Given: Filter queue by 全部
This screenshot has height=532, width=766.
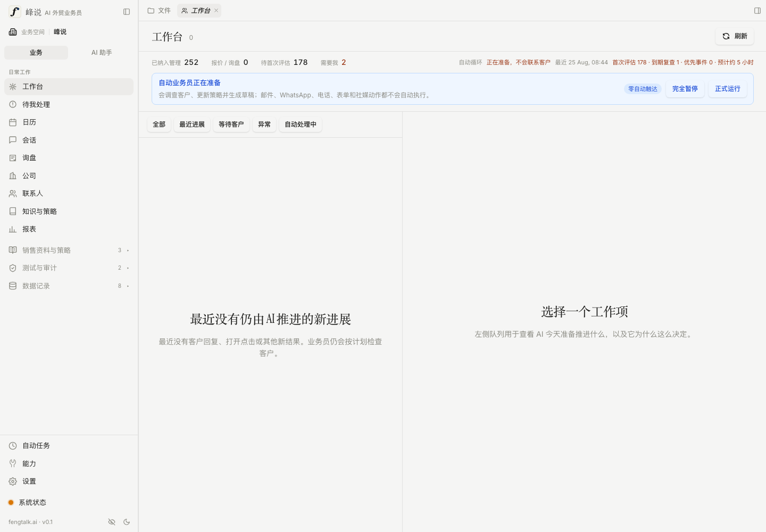Looking at the screenshot, I should click(x=159, y=124).
